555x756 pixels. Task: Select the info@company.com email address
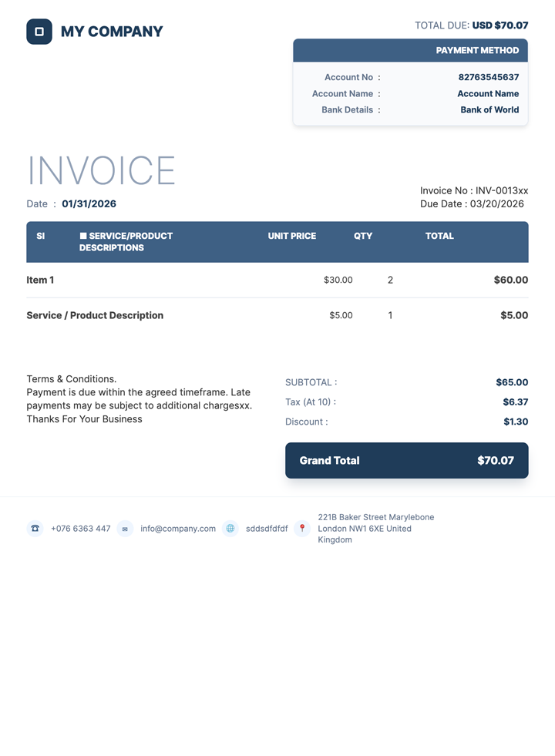tap(178, 529)
